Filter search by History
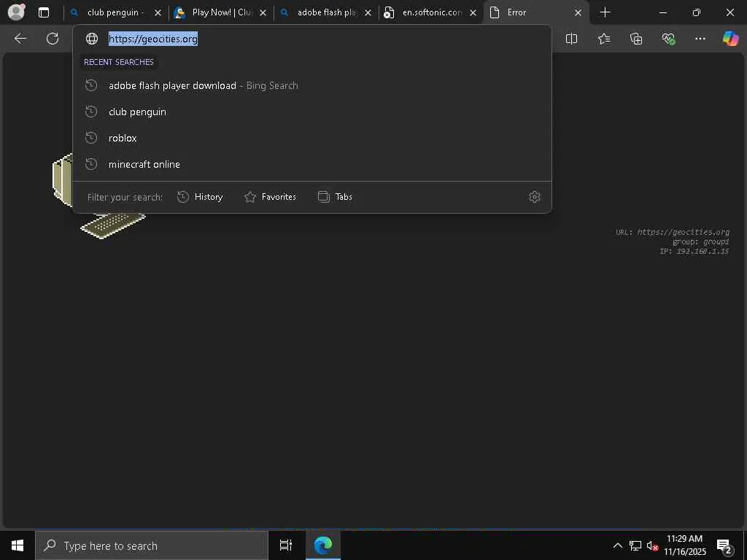This screenshot has height=560, width=747. tap(200, 197)
